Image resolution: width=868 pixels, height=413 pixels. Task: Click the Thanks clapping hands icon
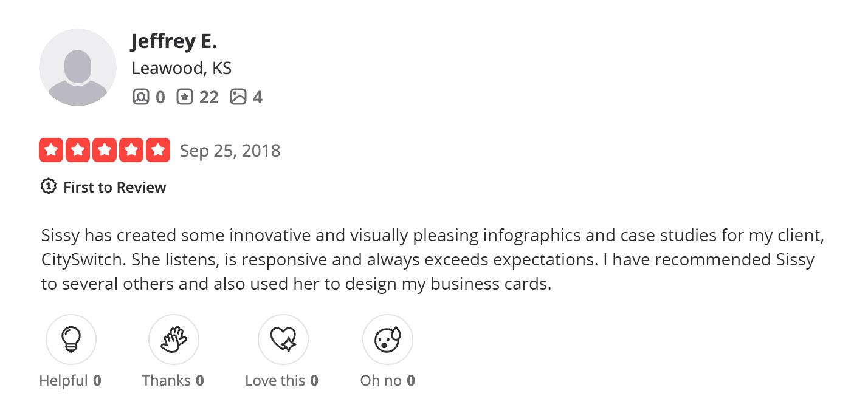[173, 339]
